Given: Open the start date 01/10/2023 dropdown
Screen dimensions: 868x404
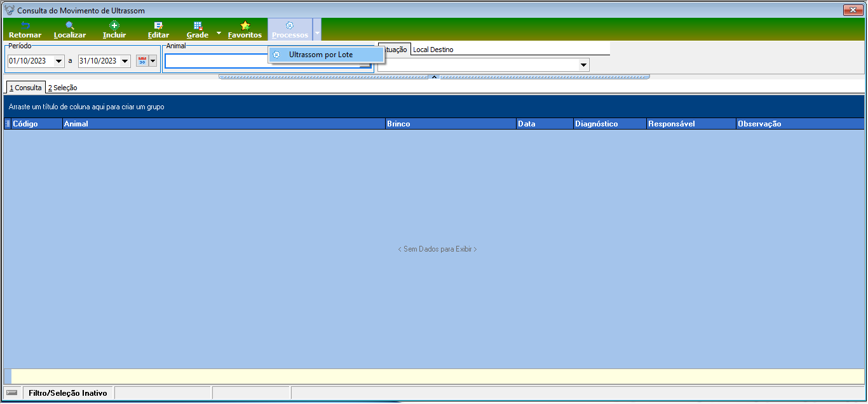Looking at the screenshot, I should pos(59,61).
